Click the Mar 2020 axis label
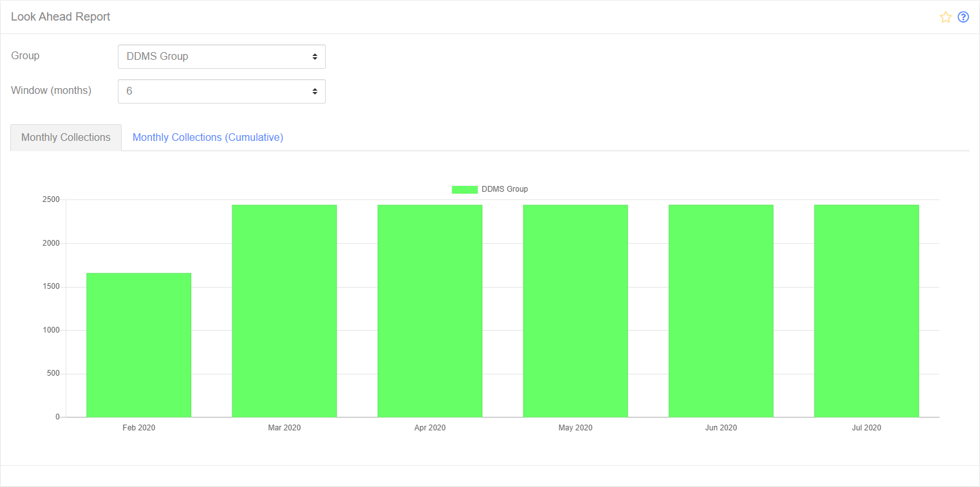 click(285, 428)
